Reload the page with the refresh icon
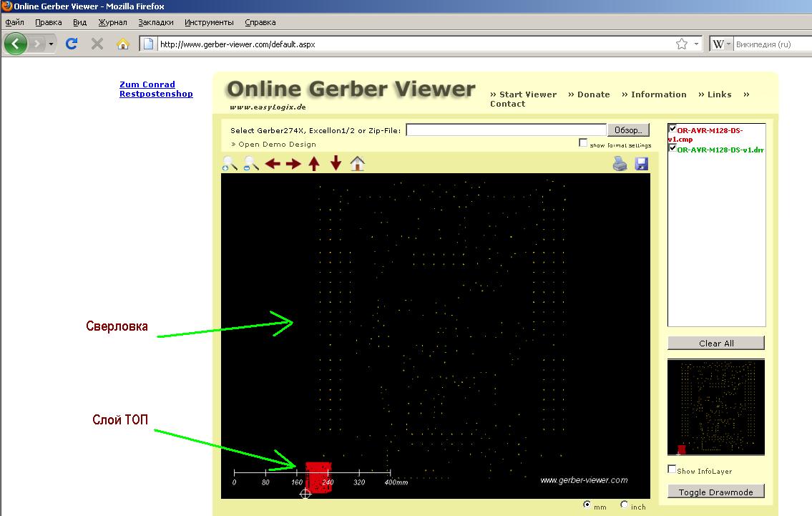812x516 pixels. coord(72,44)
